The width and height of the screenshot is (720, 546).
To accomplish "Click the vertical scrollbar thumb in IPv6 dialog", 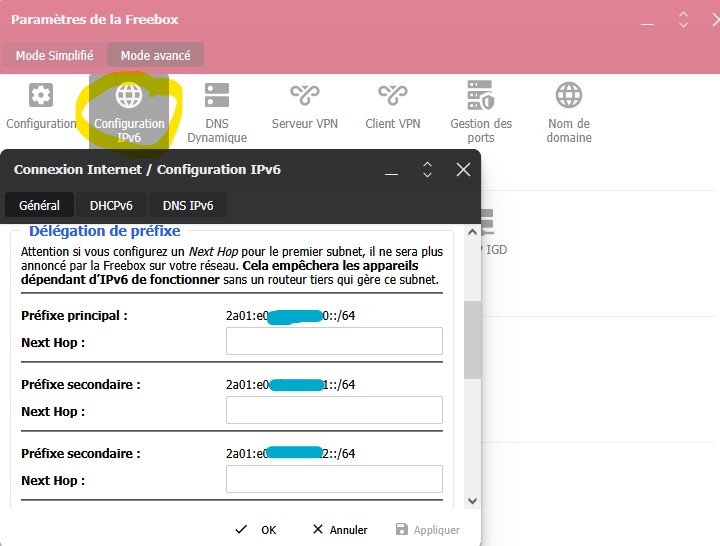I will coord(472,340).
